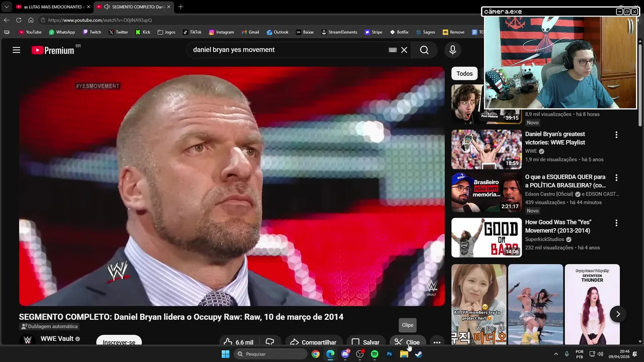Image resolution: width=644 pixels, height=362 pixels.
Task: Open File Explorer from the taskbar
Action: tap(404, 354)
